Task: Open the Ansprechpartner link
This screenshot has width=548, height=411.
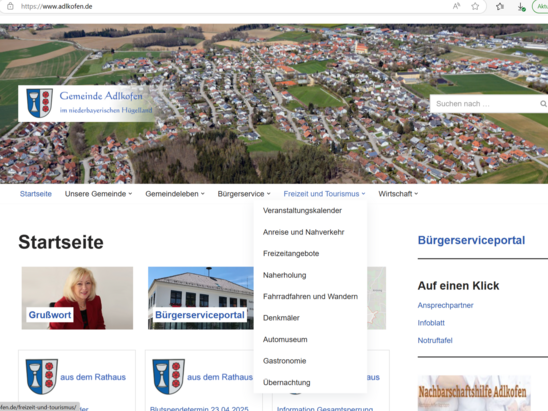Action: point(445,305)
